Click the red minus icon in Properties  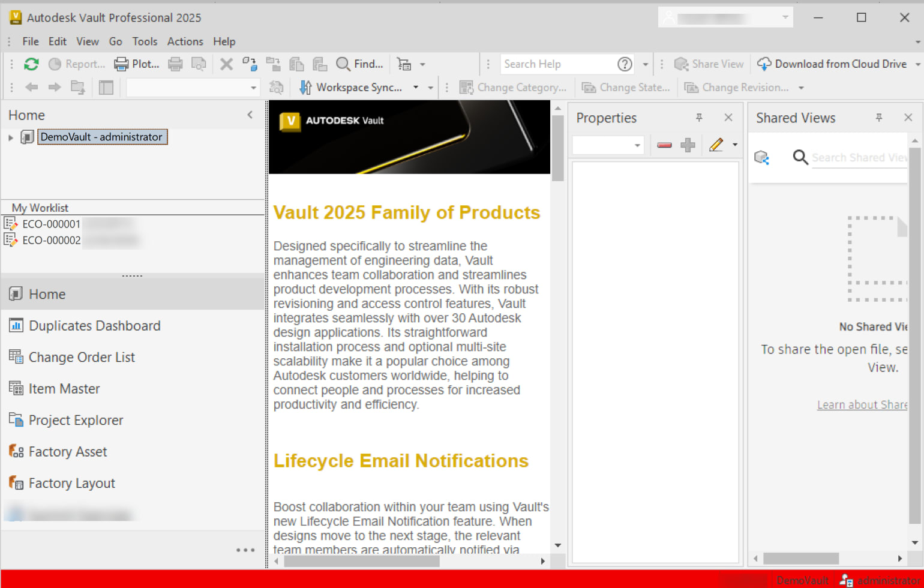[664, 145]
